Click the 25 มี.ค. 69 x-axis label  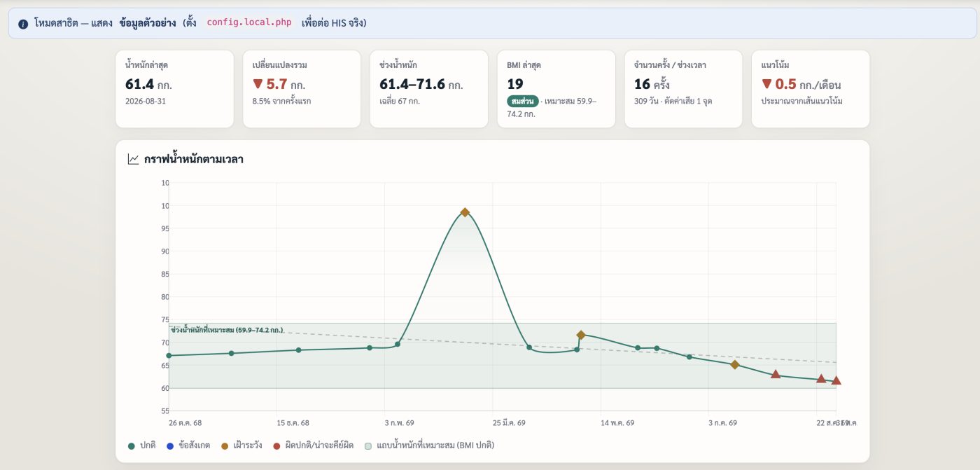[509, 423]
